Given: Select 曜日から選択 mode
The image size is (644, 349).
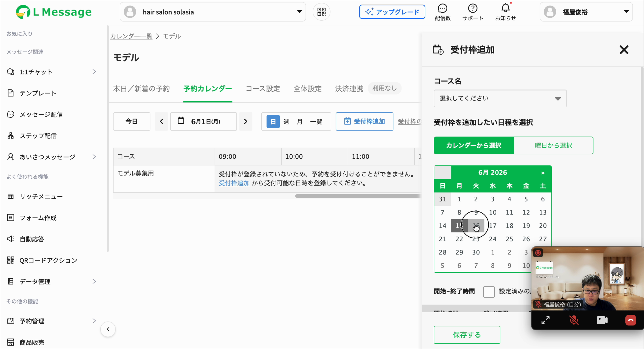Looking at the screenshot, I should [553, 145].
